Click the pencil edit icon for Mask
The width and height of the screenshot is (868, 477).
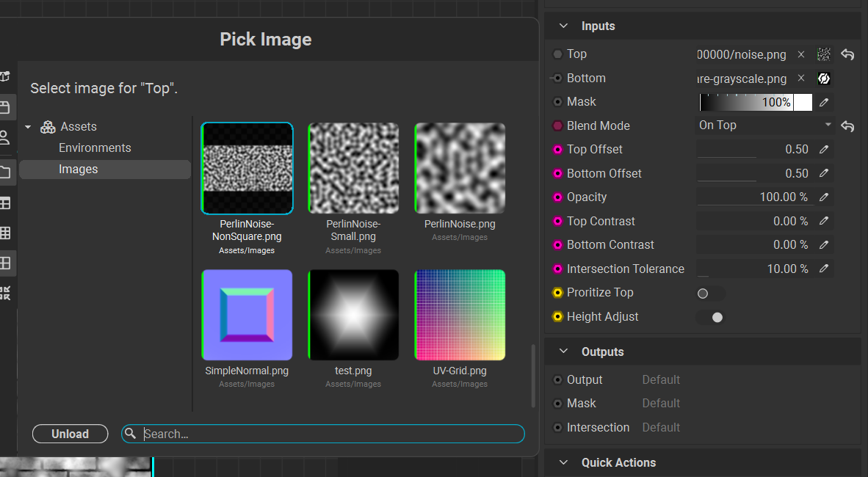tap(824, 102)
